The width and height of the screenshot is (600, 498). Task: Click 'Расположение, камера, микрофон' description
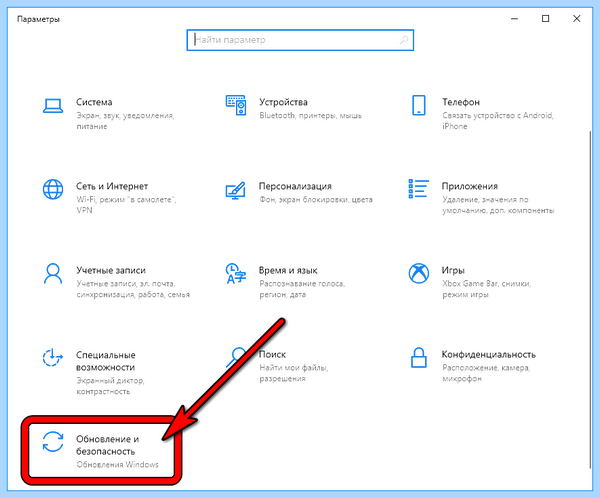[486, 373]
